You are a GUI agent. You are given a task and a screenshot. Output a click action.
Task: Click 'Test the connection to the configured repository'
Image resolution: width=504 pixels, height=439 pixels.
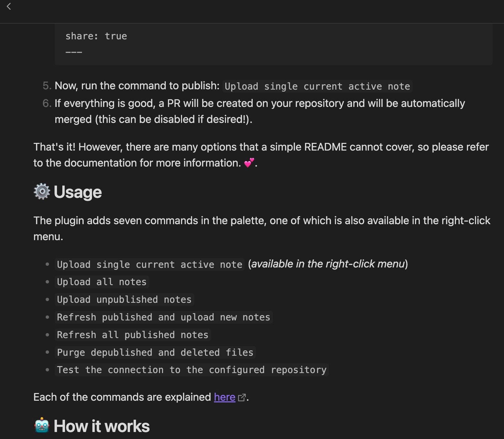(x=192, y=370)
